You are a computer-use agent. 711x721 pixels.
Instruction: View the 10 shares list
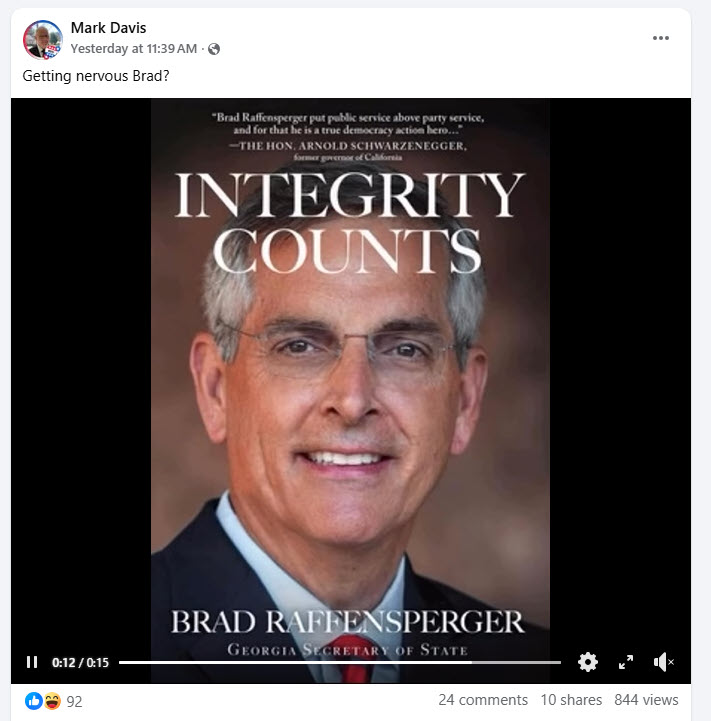pyautogui.click(x=571, y=700)
